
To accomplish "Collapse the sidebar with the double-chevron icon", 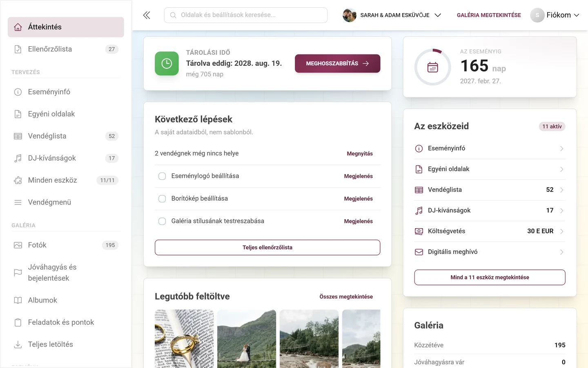I will click(147, 15).
